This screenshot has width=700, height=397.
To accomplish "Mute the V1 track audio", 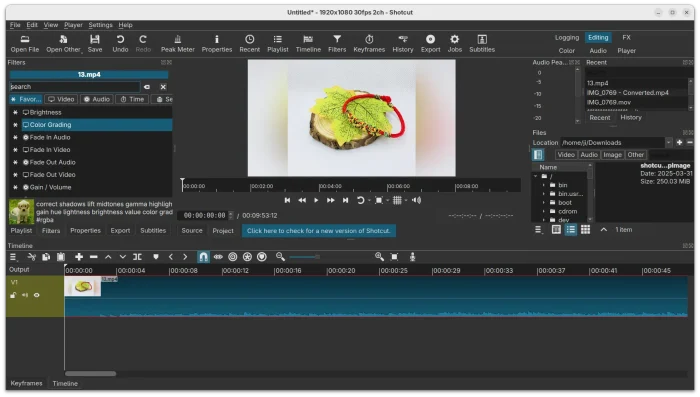I will pos(25,295).
